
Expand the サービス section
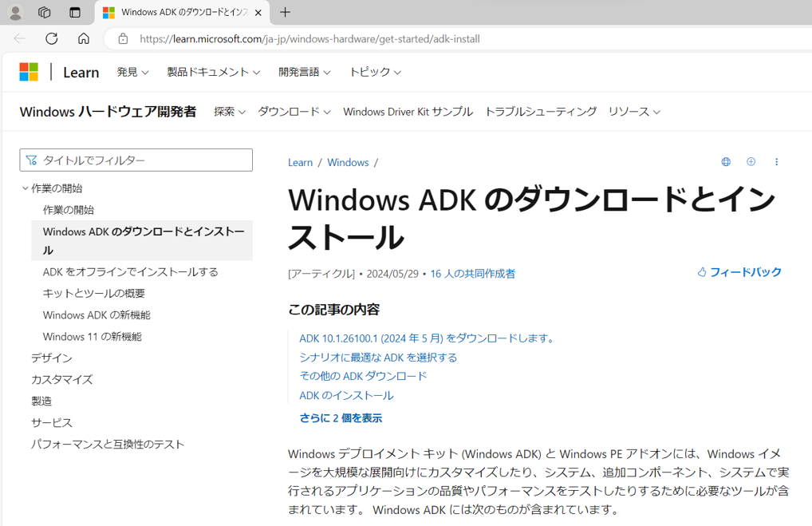coord(51,423)
